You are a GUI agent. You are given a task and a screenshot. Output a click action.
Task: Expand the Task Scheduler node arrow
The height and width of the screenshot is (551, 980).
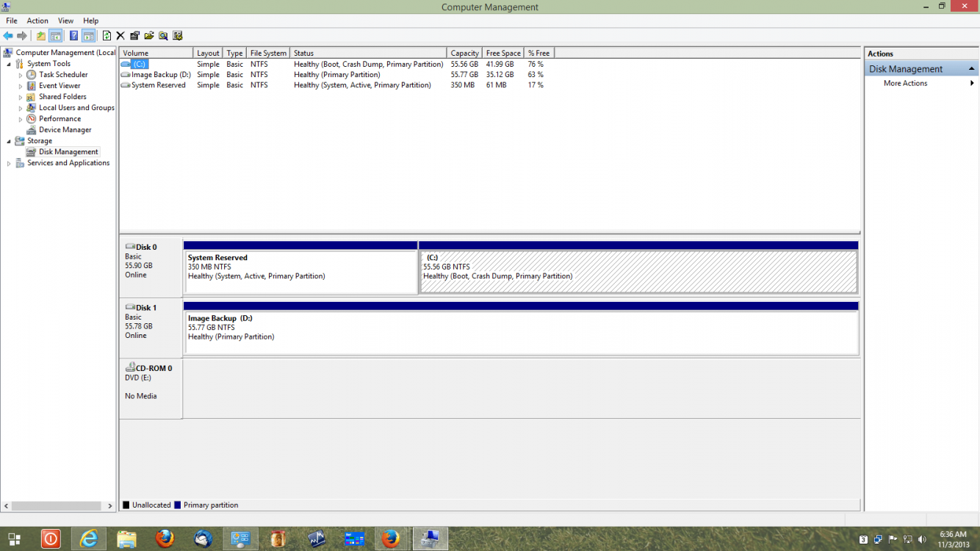21,75
